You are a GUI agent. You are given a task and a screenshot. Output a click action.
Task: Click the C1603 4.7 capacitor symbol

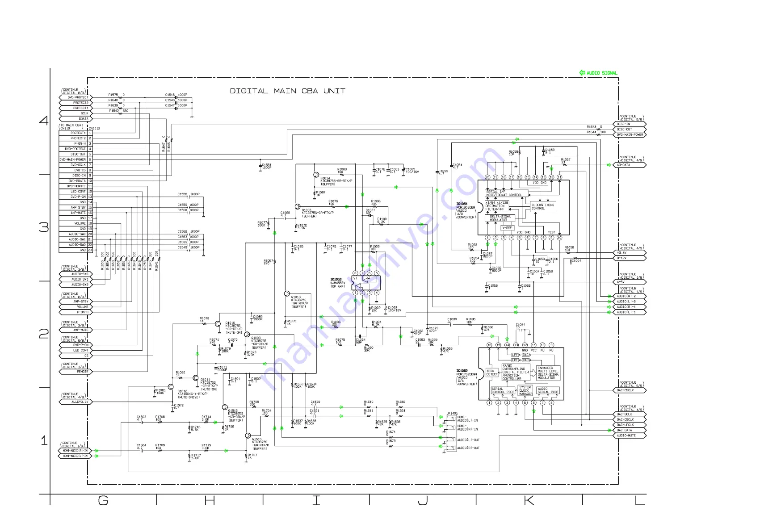pyautogui.click(x=142, y=422)
